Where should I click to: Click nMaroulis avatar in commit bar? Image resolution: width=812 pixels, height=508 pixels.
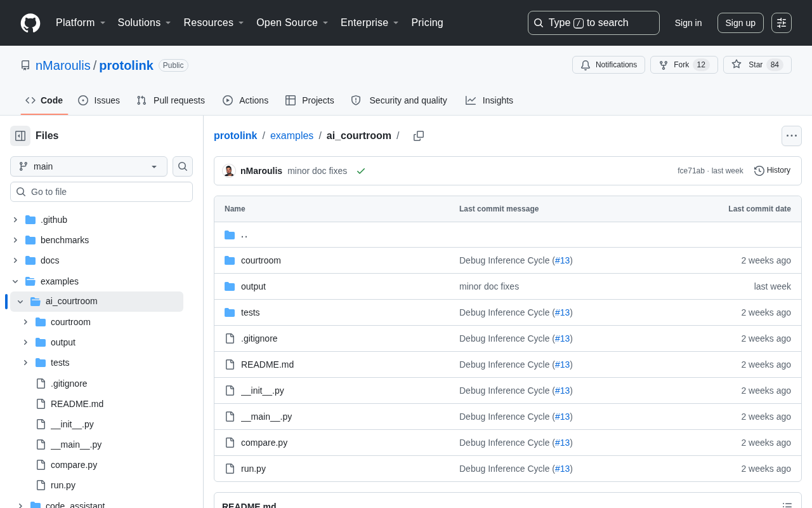tap(229, 171)
